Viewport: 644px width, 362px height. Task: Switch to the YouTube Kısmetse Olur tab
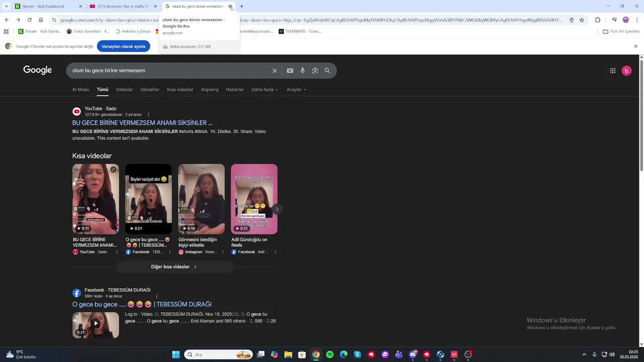[120, 7]
